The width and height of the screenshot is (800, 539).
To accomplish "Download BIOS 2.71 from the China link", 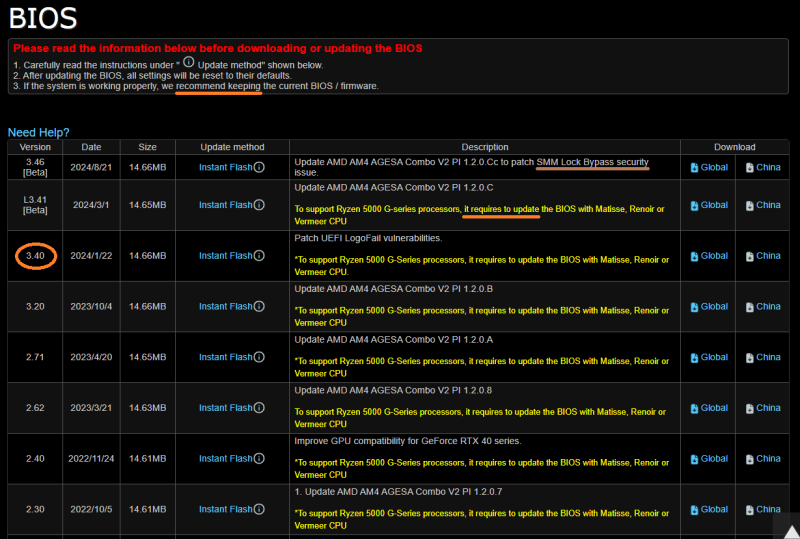I will [x=768, y=357].
